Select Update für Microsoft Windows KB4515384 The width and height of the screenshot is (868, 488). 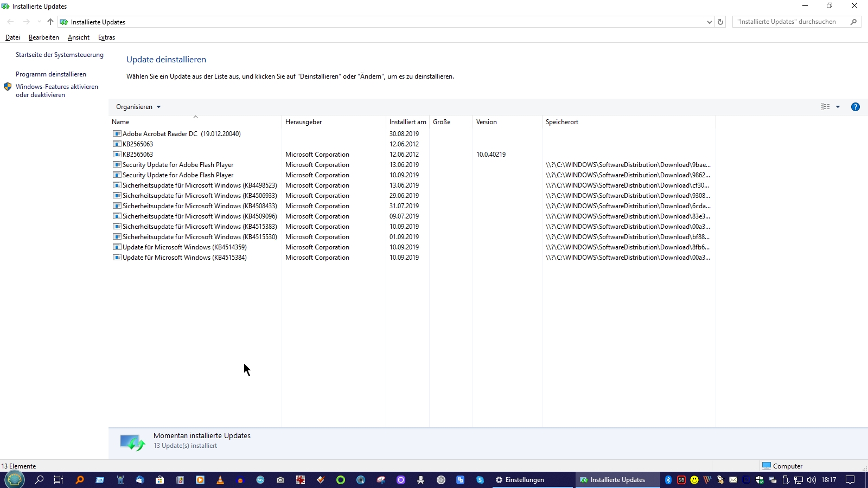[x=412, y=258]
